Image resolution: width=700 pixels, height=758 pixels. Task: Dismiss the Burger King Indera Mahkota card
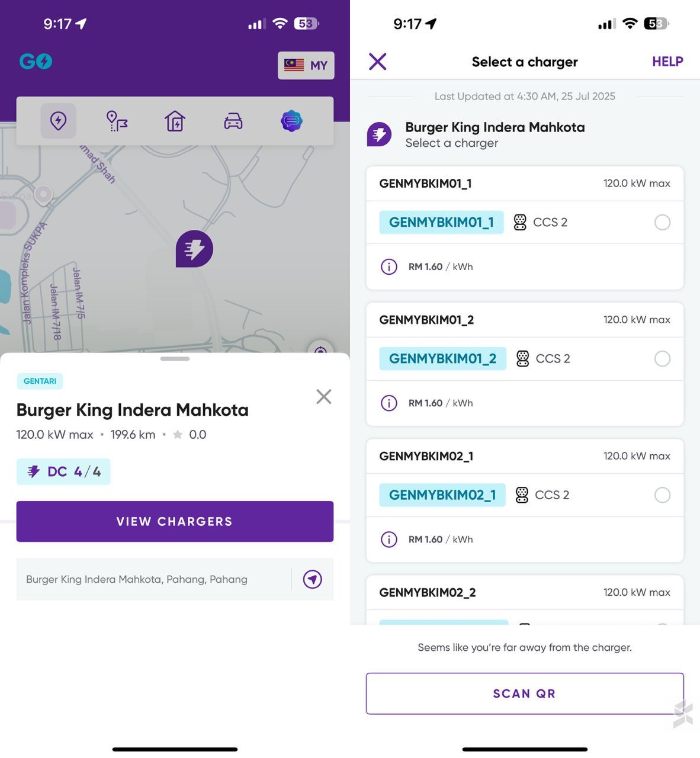click(x=324, y=396)
